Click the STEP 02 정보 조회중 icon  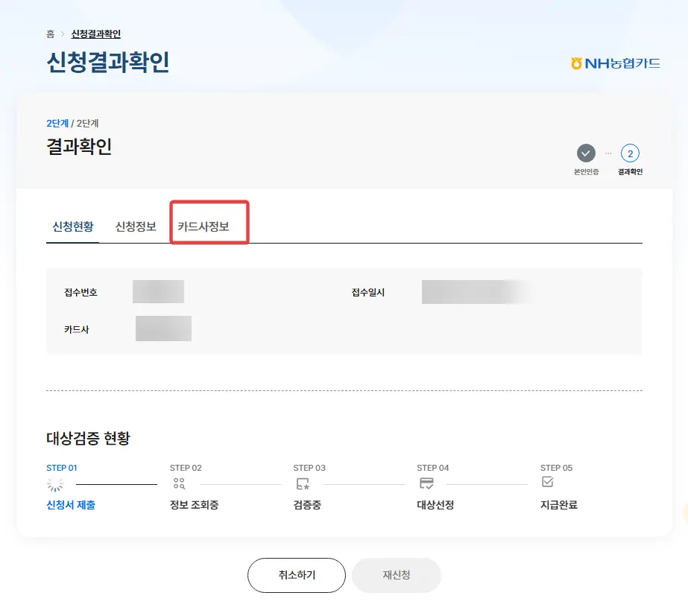(x=179, y=483)
